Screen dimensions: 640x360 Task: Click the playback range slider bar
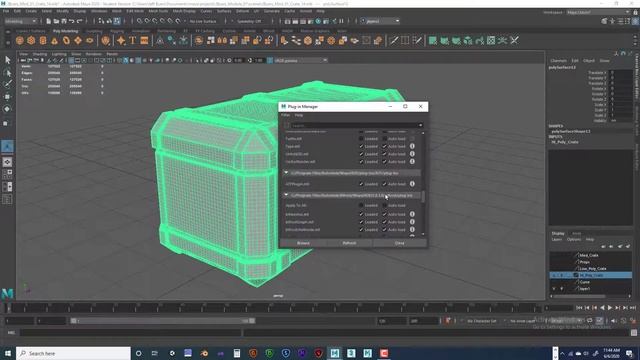162,321
